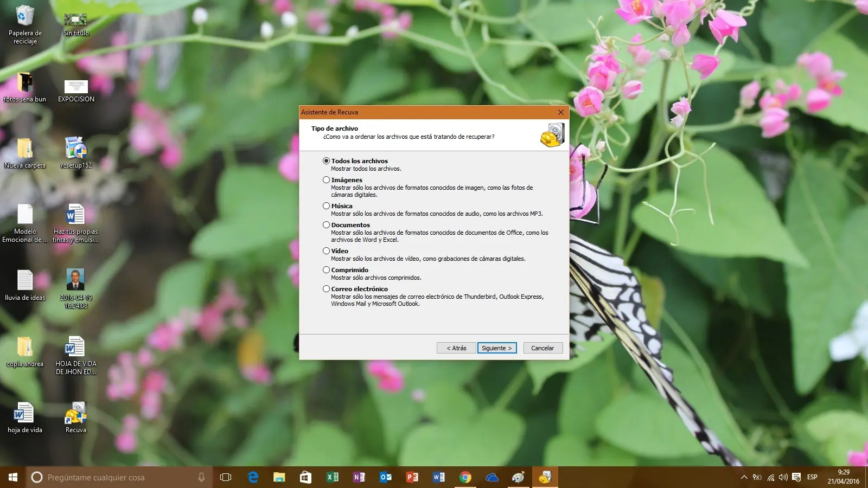Launch Word from the taskbar
Image resolution: width=868 pixels, height=488 pixels.
tap(438, 477)
